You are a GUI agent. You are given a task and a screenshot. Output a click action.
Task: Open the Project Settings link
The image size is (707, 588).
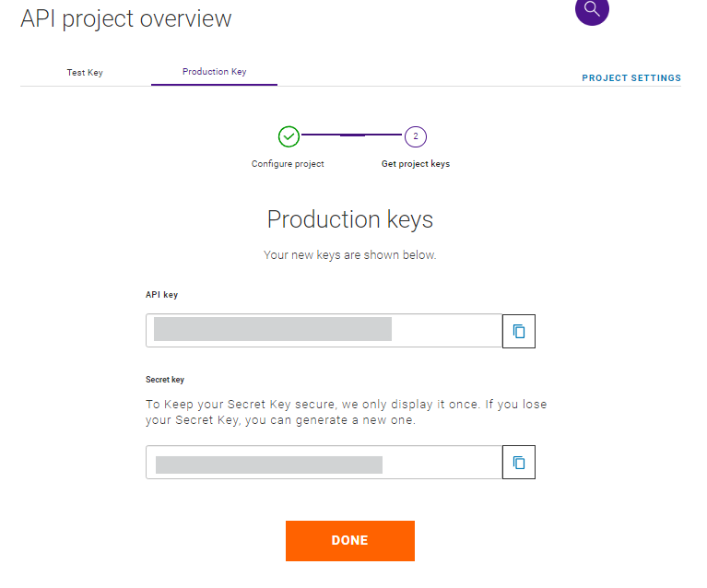coord(631,78)
